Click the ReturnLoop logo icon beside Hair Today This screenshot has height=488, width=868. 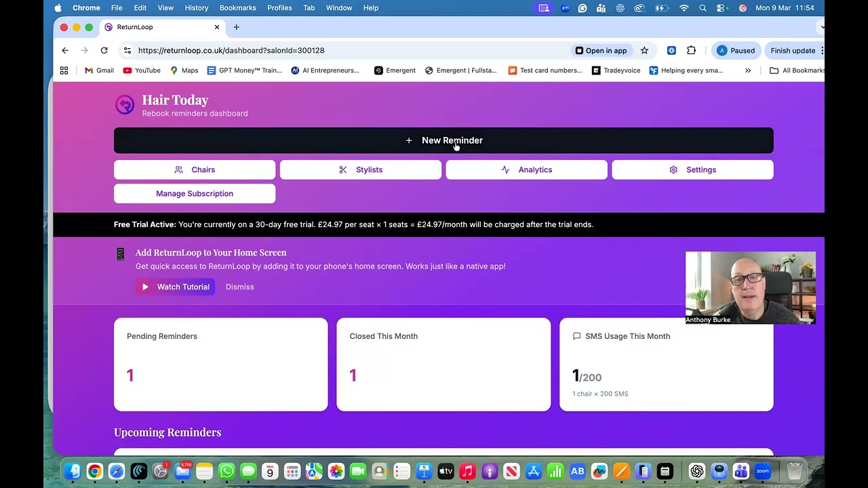tap(125, 104)
